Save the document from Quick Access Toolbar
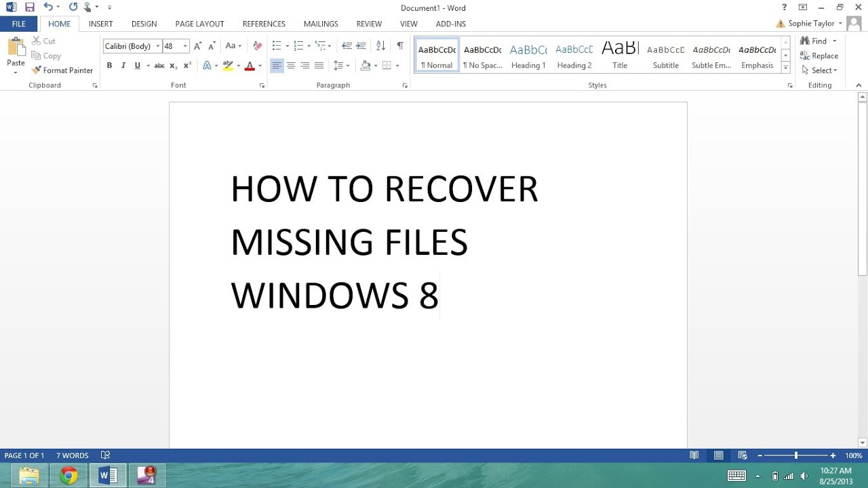This screenshot has height=488, width=868. (x=29, y=7)
